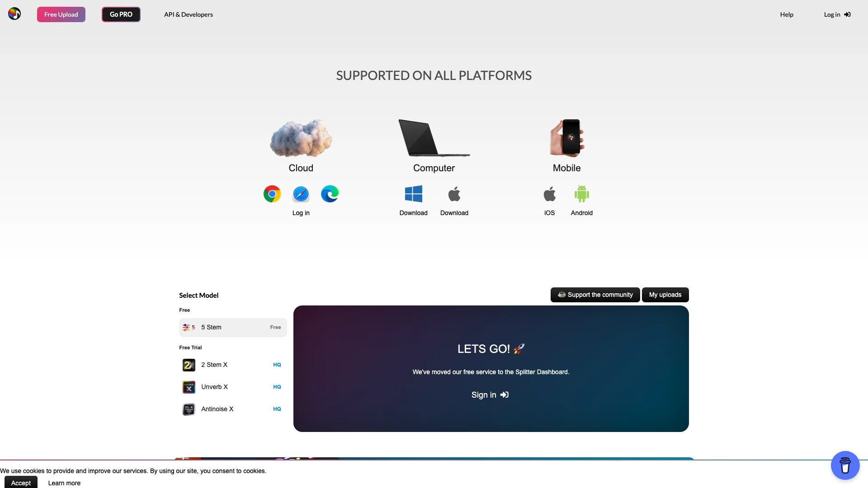
Task: Click the Sign in link
Action: click(x=490, y=394)
